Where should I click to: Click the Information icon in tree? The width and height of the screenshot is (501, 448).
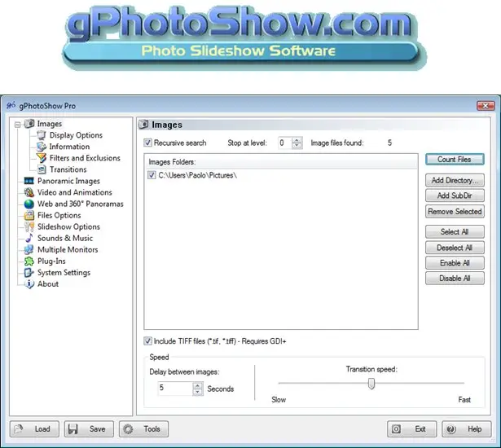pos(42,147)
